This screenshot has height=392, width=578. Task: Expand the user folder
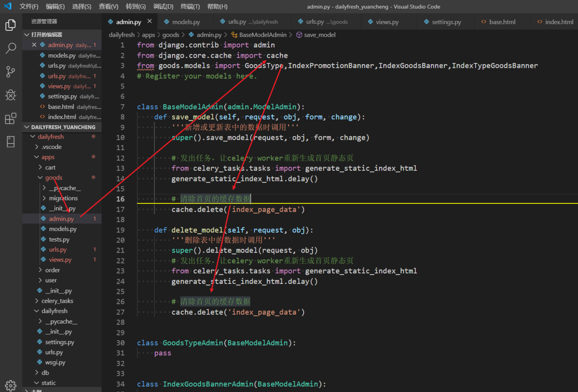(62, 280)
